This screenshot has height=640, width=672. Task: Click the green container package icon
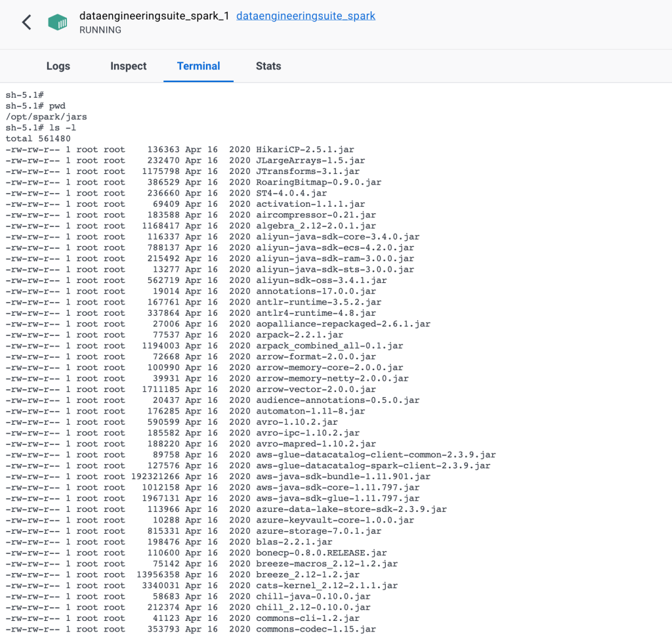pos(58,22)
